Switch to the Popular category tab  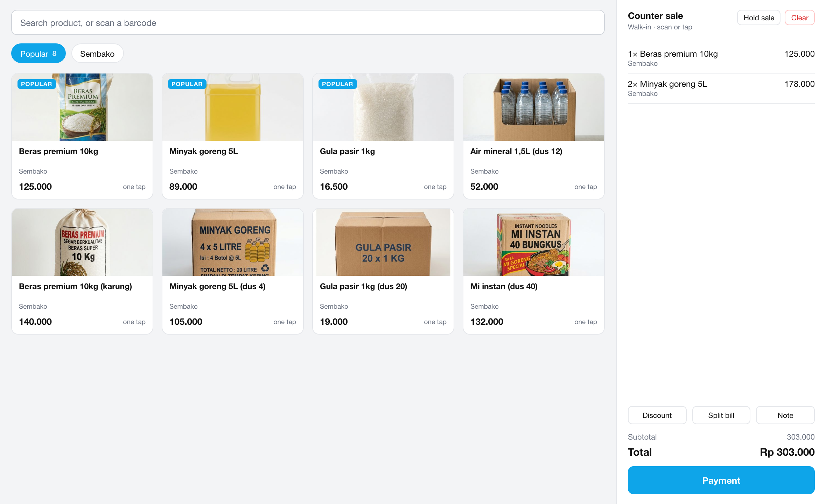[x=38, y=54]
